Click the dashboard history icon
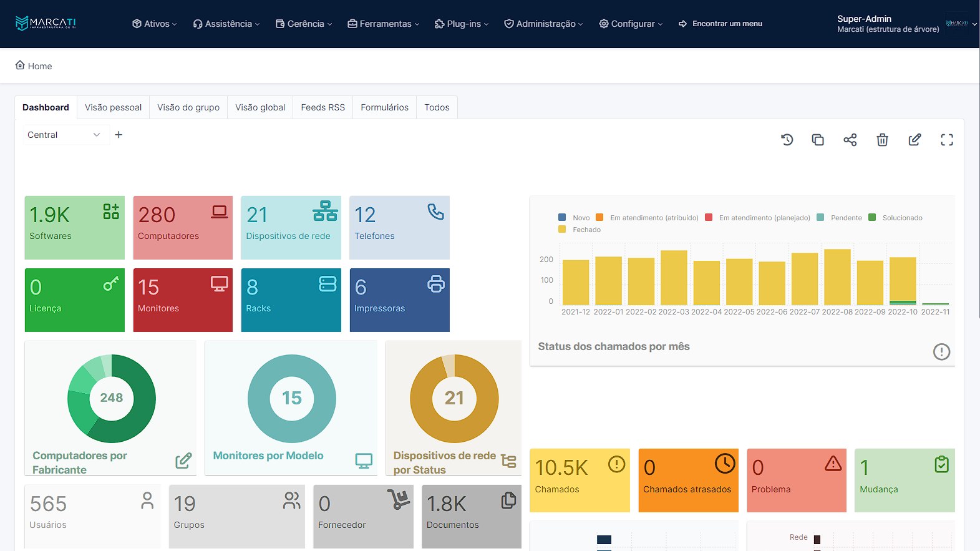The width and height of the screenshot is (980, 551). tap(787, 140)
